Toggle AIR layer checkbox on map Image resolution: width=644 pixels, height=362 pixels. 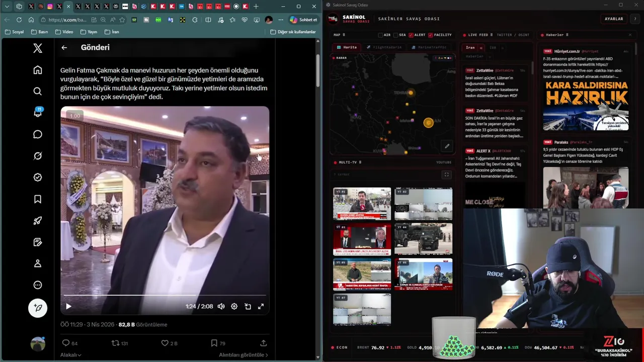tap(381, 35)
